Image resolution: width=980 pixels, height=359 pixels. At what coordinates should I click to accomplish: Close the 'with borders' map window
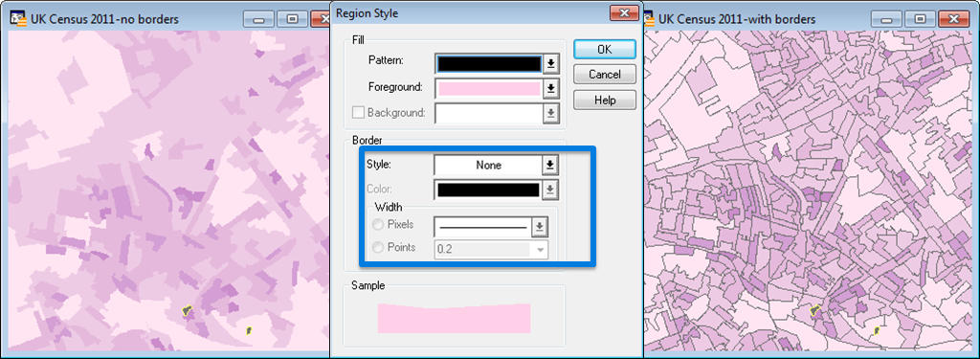coord(954,19)
